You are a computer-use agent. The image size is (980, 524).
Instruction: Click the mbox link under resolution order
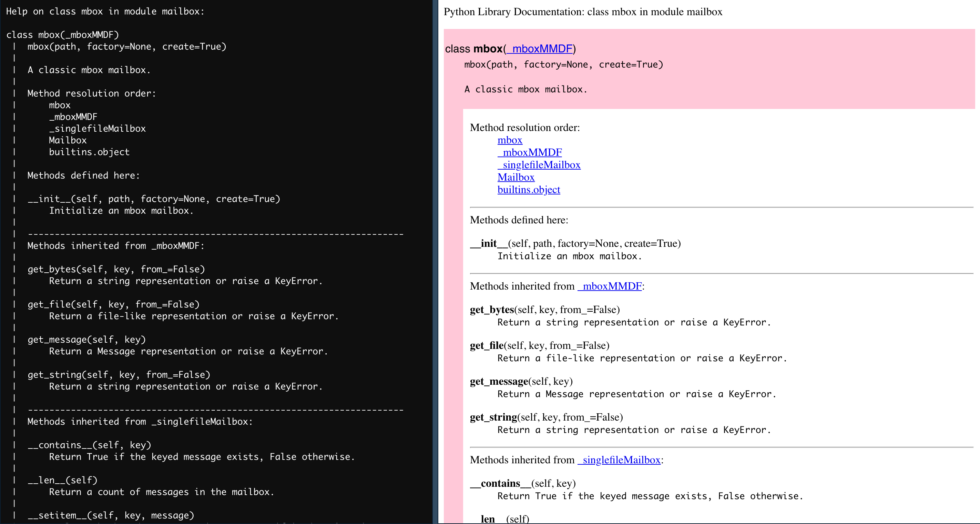click(x=510, y=140)
